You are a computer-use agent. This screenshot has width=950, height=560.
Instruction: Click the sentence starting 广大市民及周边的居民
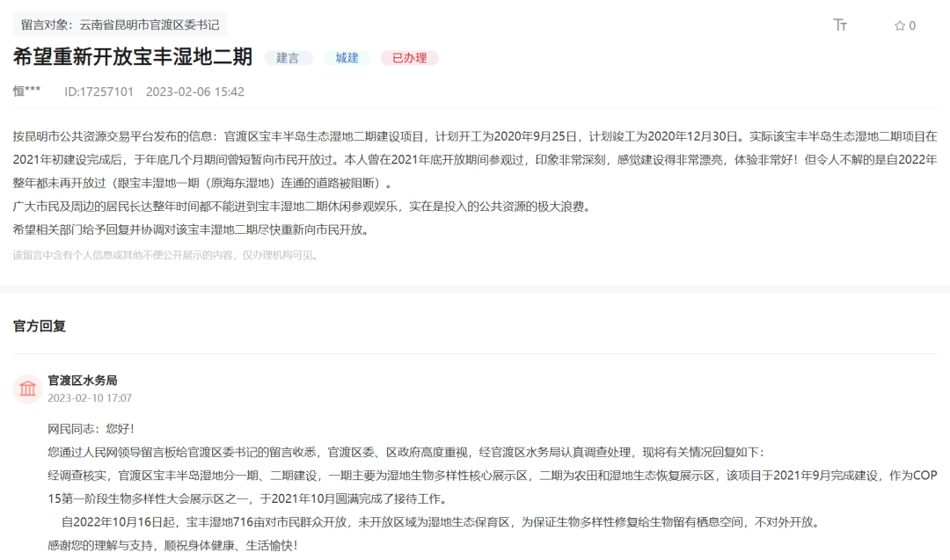pyautogui.click(x=301, y=207)
